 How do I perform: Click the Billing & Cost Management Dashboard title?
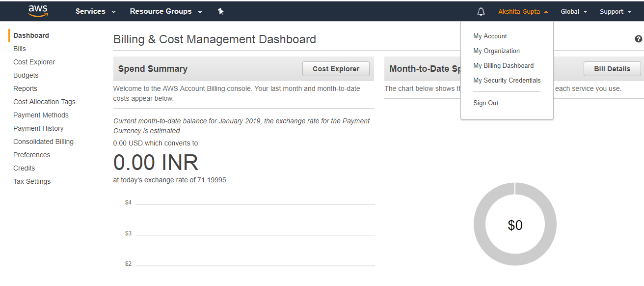pos(215,39)
